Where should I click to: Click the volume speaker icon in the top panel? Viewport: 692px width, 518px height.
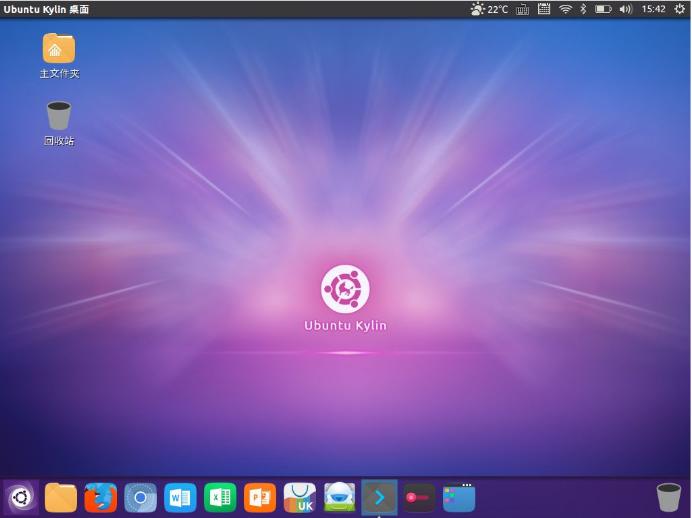[626, 9]
